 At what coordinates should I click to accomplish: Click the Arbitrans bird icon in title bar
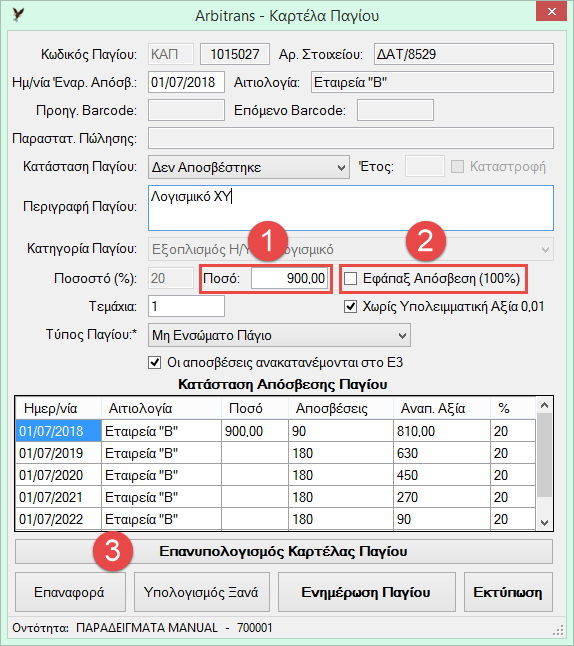point(18,15)
